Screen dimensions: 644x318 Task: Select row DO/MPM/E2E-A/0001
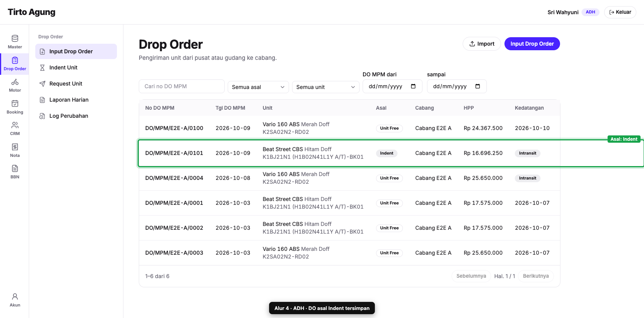350,203
